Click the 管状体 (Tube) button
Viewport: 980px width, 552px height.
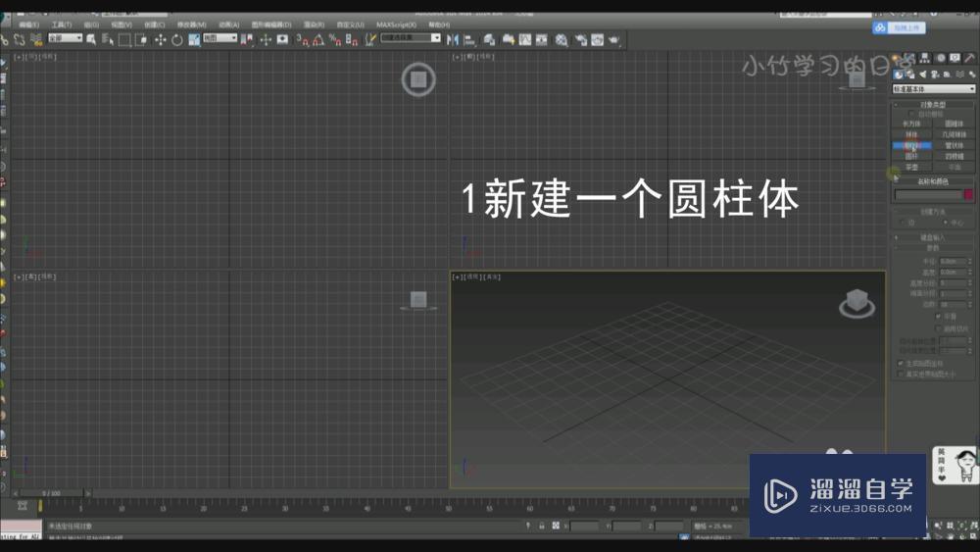(954, 145)
